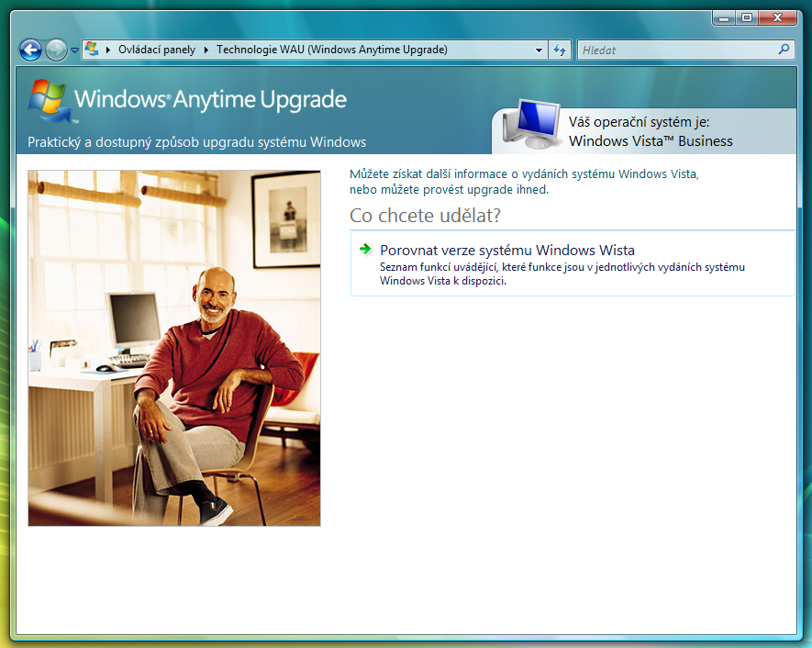Click the 'Co chcete udělat?' heading

[x=425, y=216]
